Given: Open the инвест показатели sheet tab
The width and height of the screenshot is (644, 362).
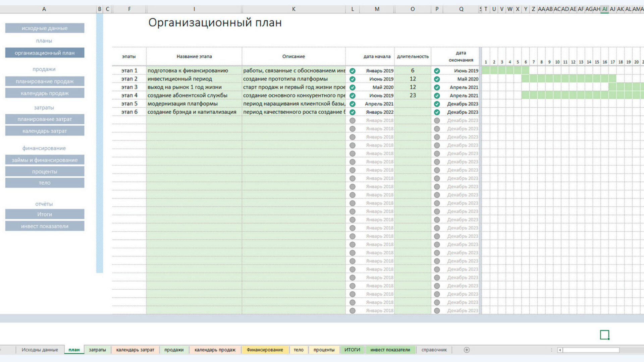Looking at the screenshot, I should pos(390,350).
